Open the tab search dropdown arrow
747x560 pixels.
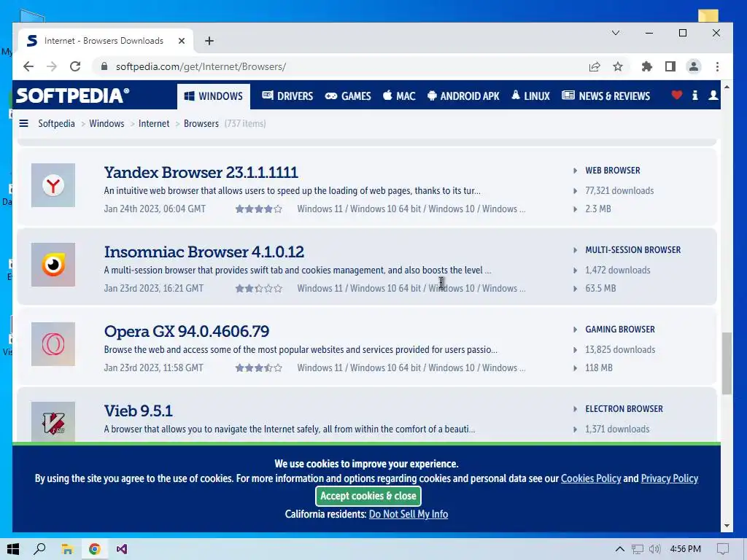616,33
